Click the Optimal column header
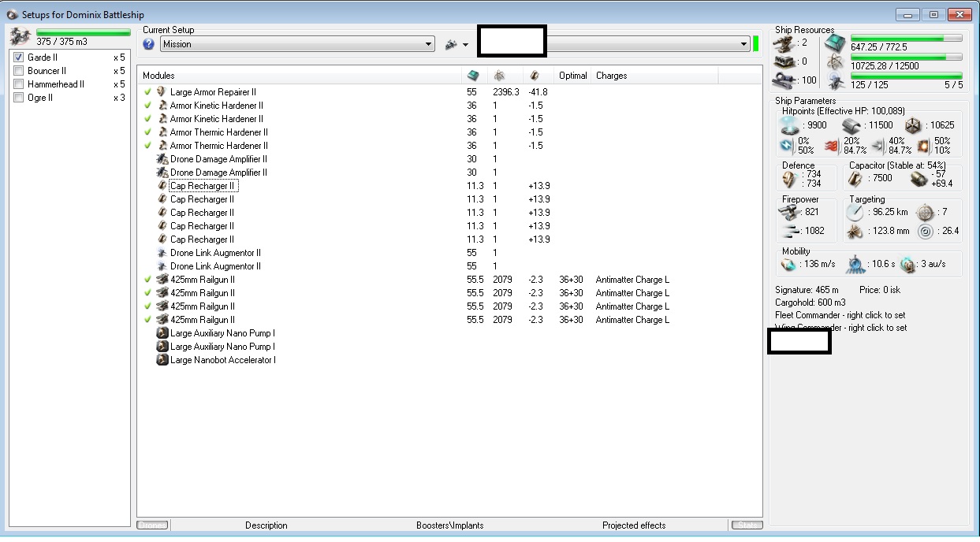980x542 pixels. (x=573, y=76)
